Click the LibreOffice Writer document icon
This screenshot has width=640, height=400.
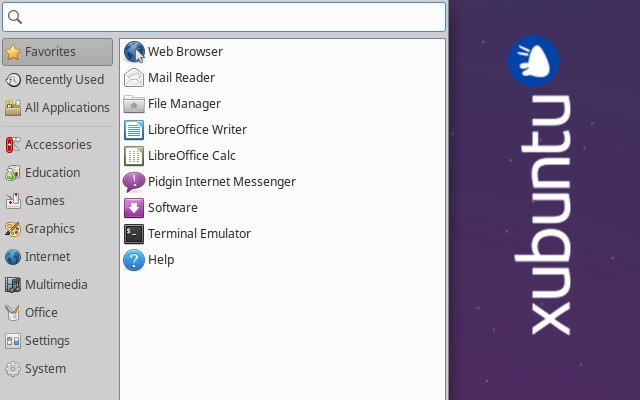tap(134, 130)
